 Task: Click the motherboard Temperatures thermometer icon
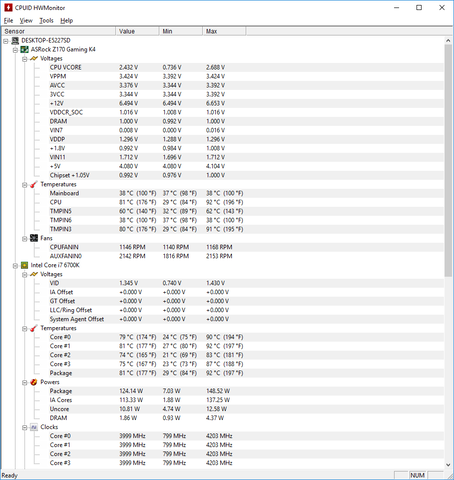34,184
